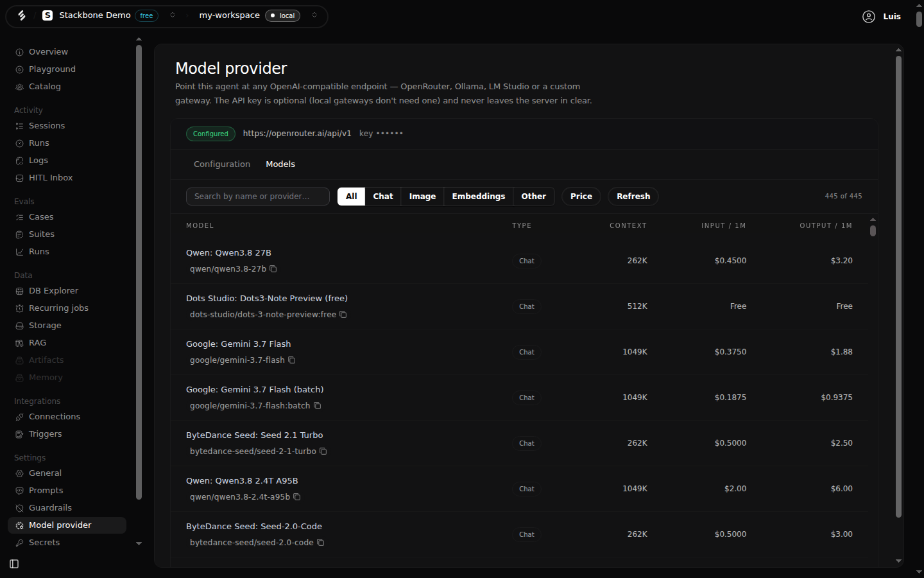924x578 pixels.
Task: Open Suites under Evals
Action: coord(67,234)
